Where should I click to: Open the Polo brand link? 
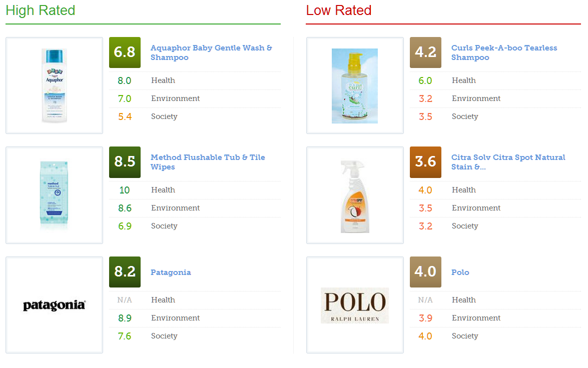pyautogui.click(x=460, y=272)
